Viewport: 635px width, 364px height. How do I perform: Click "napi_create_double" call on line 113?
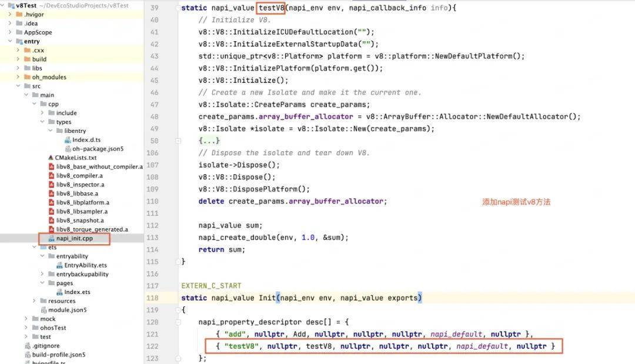tap(238, 237)
